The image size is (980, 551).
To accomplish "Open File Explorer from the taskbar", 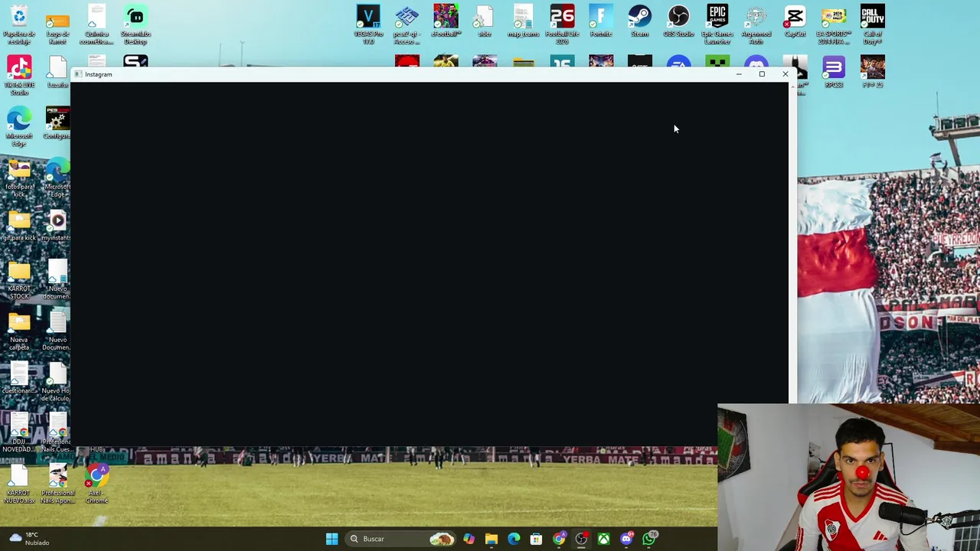I will click(491, 539).
